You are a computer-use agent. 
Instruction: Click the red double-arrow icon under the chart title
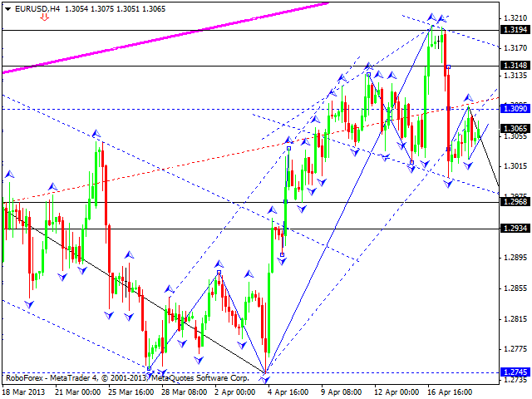pos(43,17)
